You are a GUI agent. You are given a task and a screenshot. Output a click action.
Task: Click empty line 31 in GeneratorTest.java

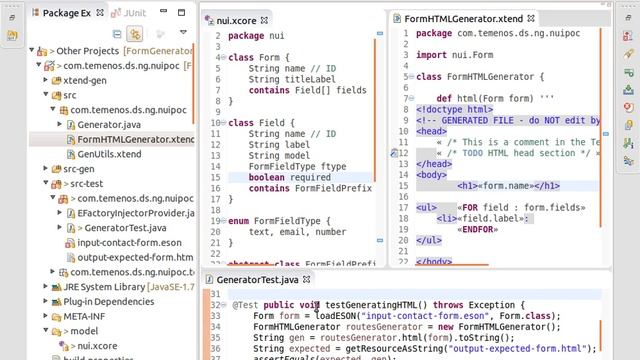click(x=414, y=294)
